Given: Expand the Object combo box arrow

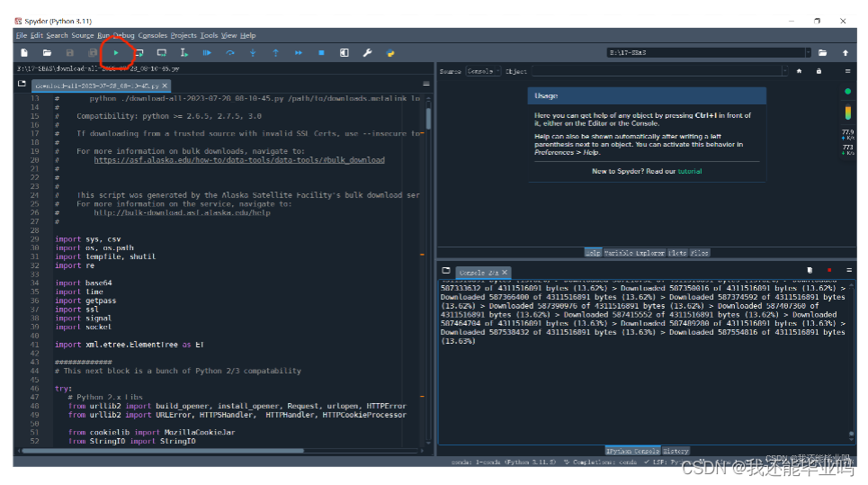Looking at the screenshot, I should [784, 71].
